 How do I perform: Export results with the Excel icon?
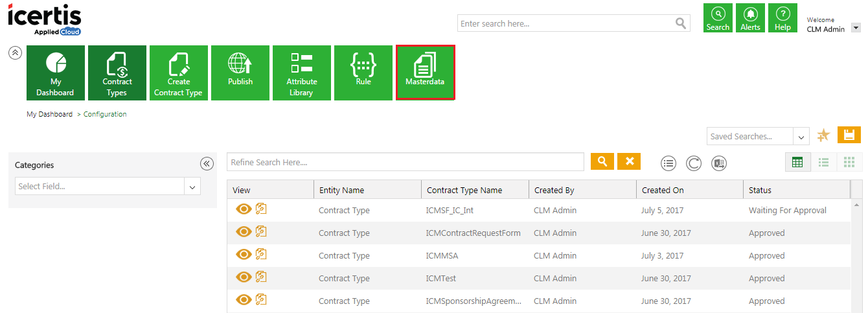pos(718,163)
